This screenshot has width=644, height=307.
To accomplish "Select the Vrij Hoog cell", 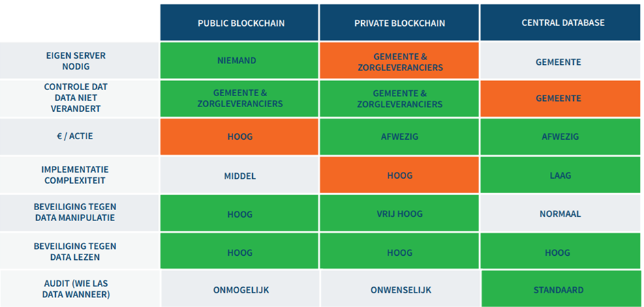I will (399, 214).
